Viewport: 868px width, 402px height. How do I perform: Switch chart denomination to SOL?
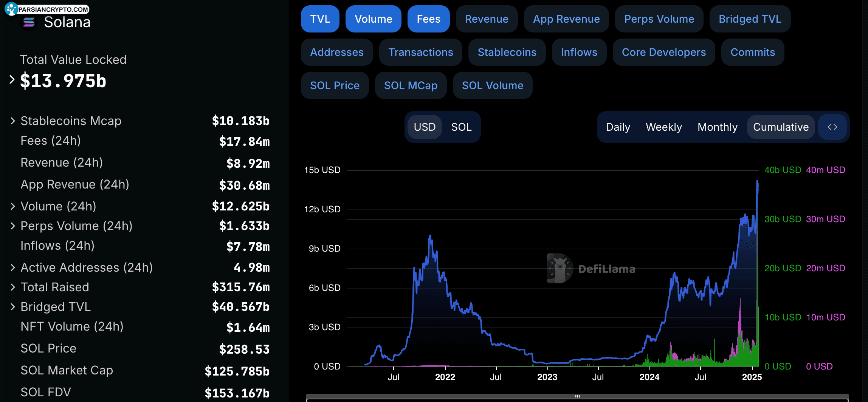(x=461, y=127)
